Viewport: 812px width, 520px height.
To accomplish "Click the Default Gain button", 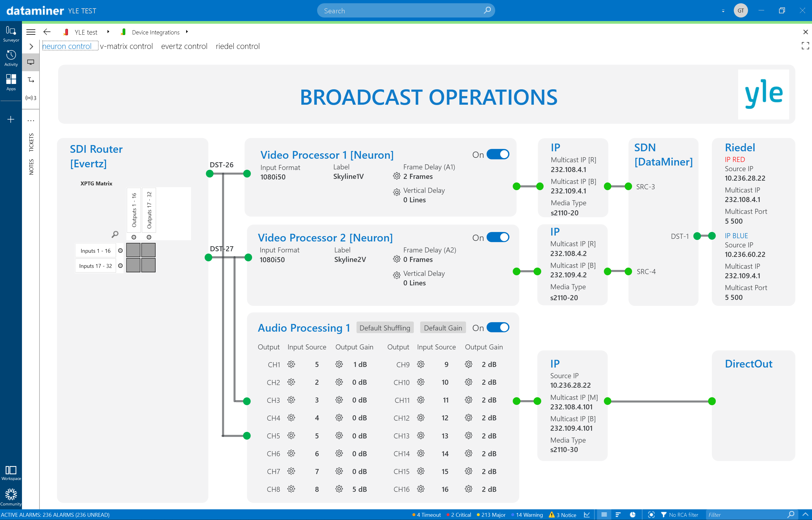I will tap(443, 328).
